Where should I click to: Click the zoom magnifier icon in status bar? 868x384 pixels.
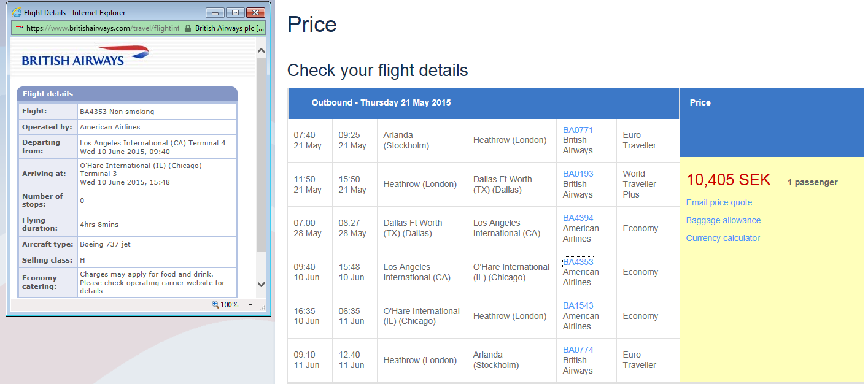click(215, 305)
